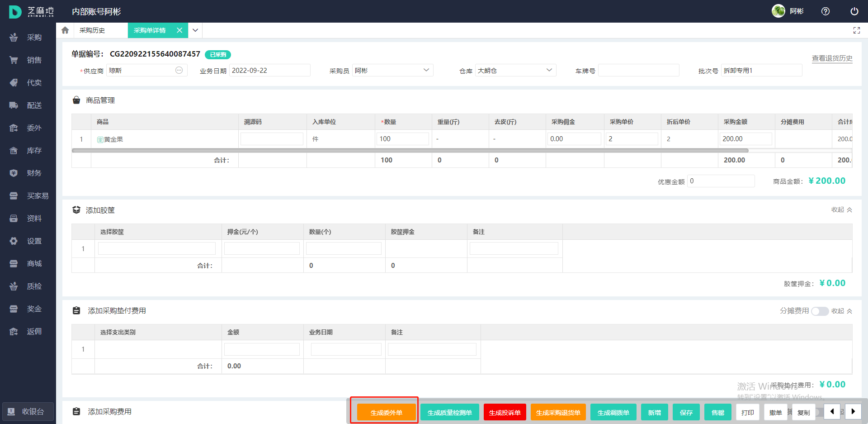
Task: Click the 撤单 button
Action: [776, 412]
